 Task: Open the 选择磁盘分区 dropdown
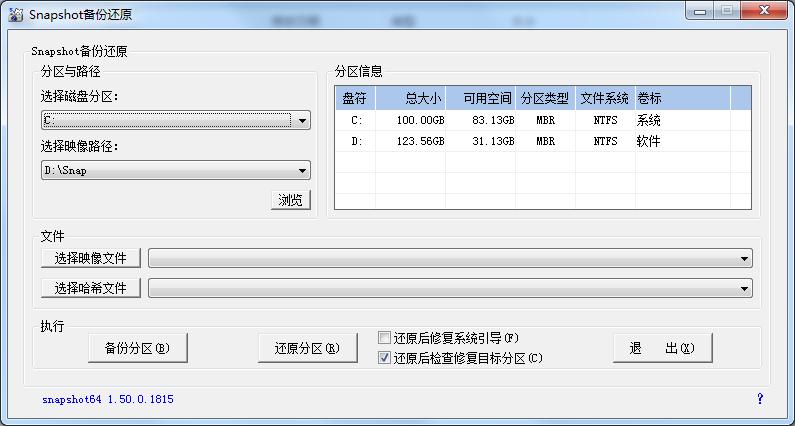tap(303, 120)
